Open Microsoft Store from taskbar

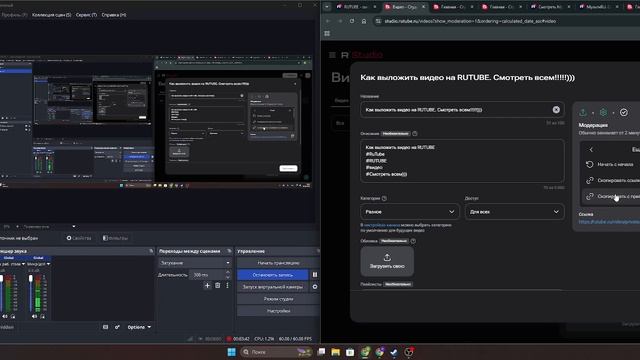point(350,352)
